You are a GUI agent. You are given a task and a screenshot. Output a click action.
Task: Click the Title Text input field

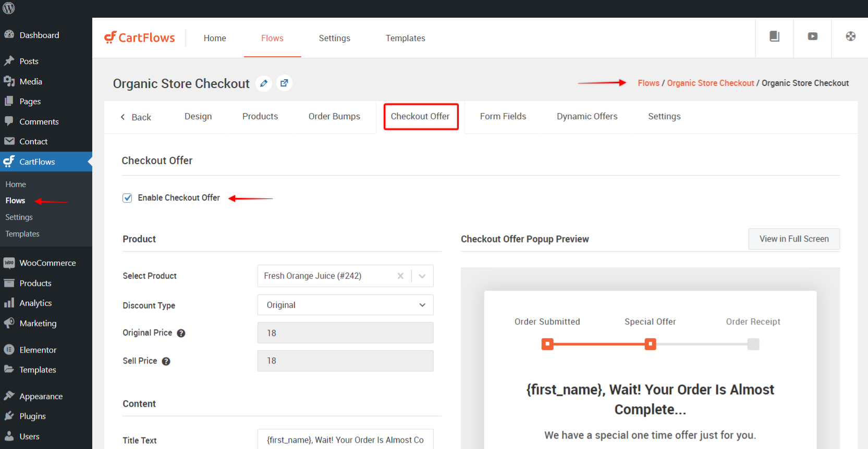pos(345,440)
